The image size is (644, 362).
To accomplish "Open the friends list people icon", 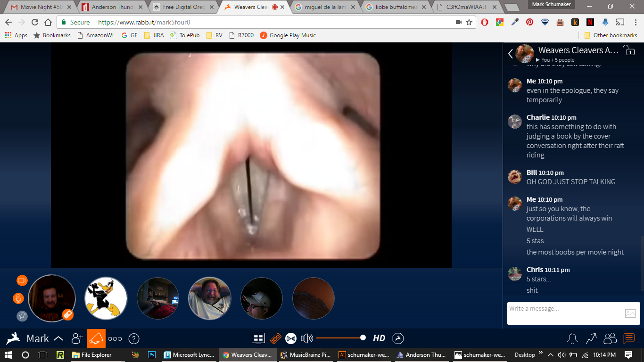I will pyautogui.click(x=610, y=338).
